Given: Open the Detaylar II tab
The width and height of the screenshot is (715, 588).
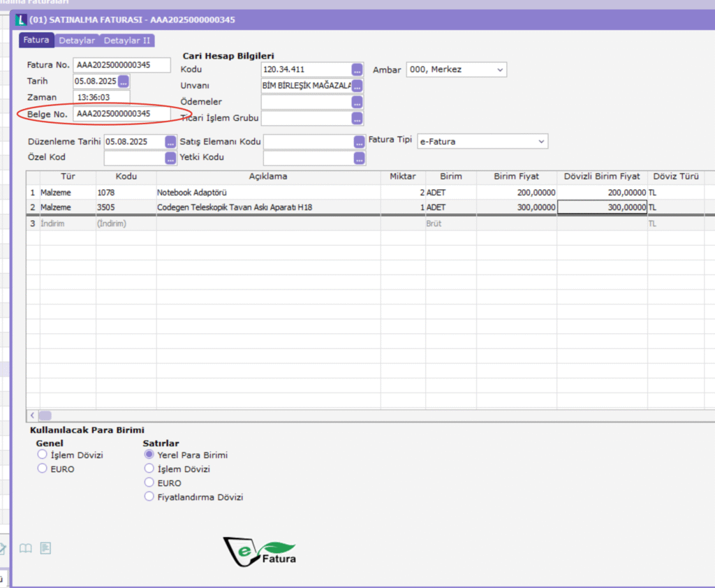Looking at the screenshot, I should [x=127, y=41].
